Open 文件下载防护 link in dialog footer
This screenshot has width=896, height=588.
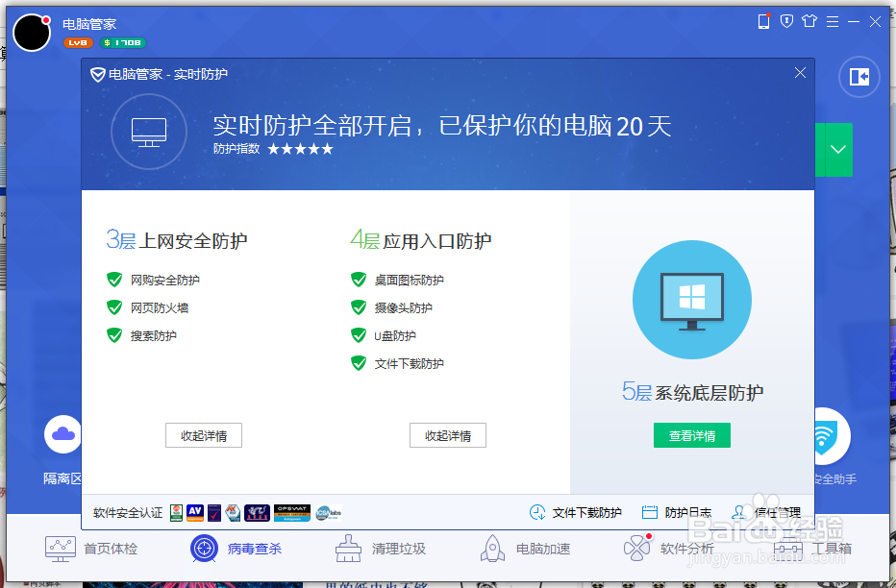point(586,513)
